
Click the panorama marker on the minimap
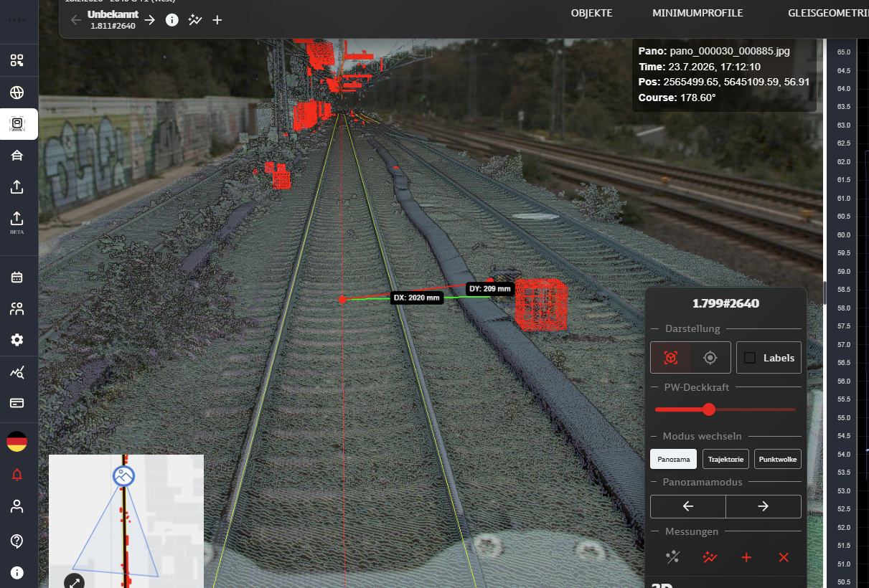tap(124, 475)
